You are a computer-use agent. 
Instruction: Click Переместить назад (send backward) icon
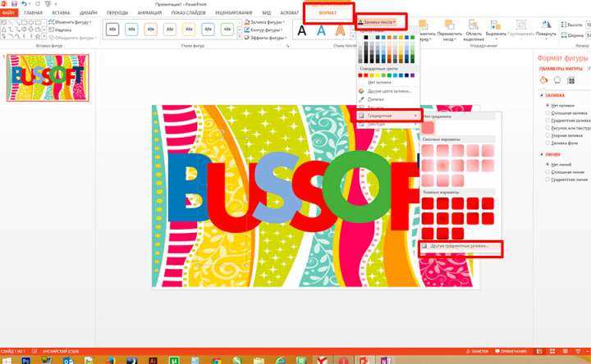(x=449, y=25)
